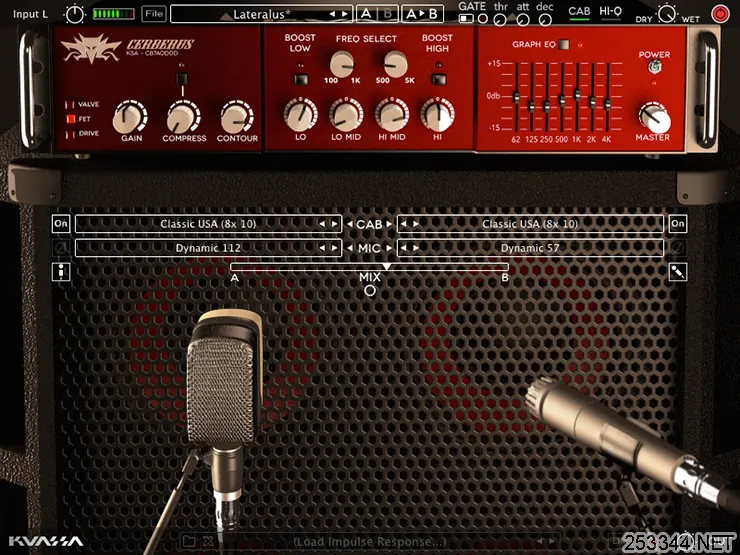Click the 62 Hz graphic EQ slider
This screenshot has height=555, width=740.
tap(516, 98)
